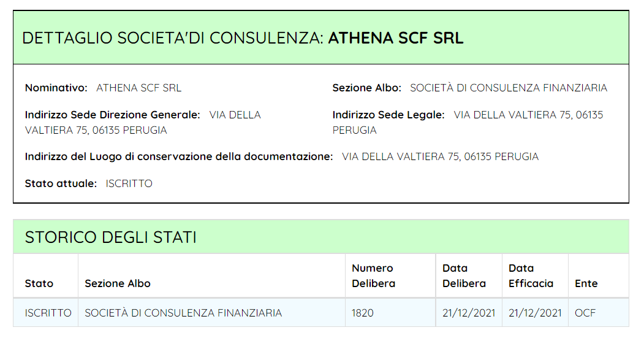Click the Stato attuale label
This screenshot has height=338, width=644.
pos(61,183)
